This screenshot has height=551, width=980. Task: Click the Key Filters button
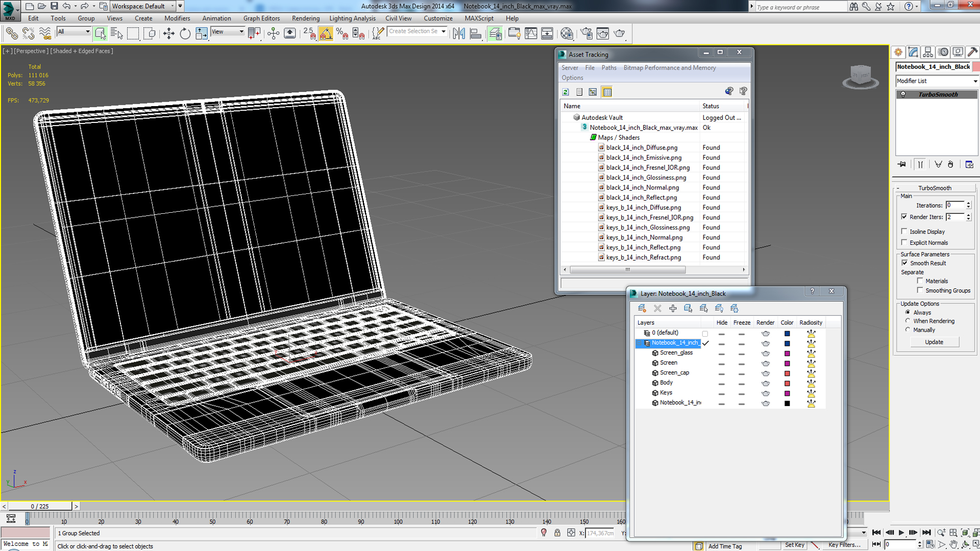pos(845,545)
